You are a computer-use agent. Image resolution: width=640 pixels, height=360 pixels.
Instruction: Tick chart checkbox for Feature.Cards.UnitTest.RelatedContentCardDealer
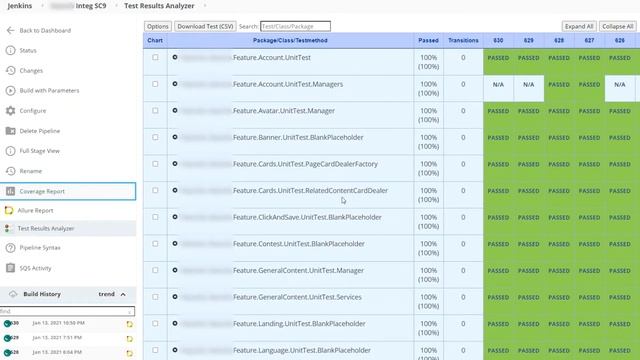(155, 190)
